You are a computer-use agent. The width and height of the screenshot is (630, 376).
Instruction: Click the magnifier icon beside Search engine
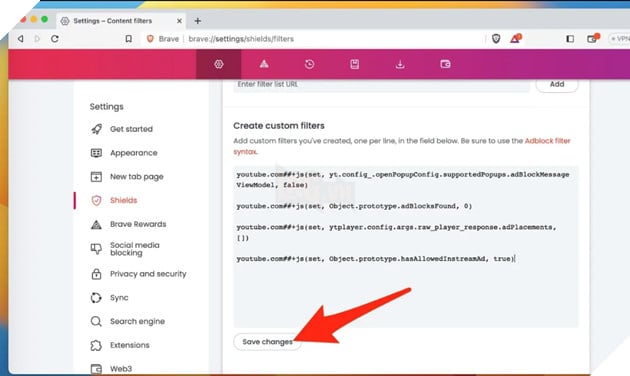(96, 321)
